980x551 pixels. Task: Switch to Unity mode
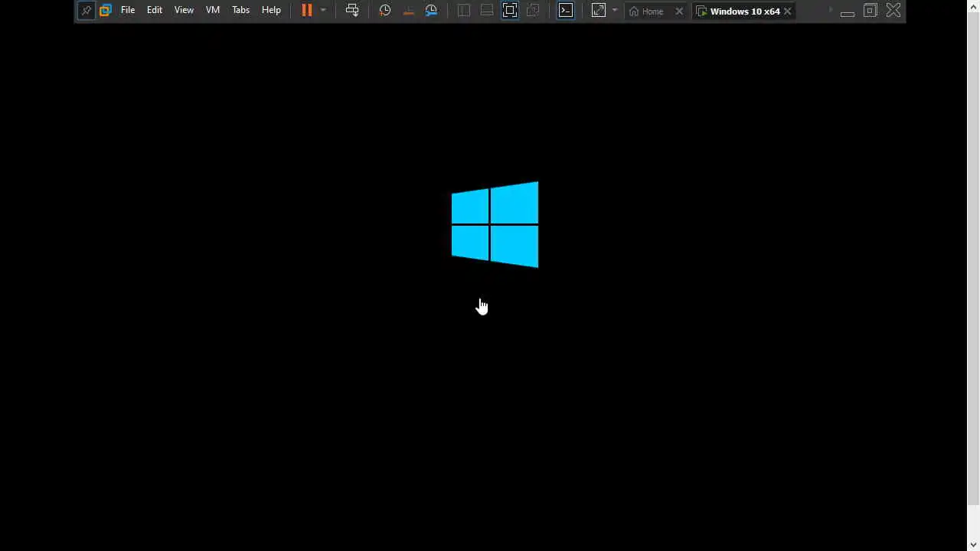pyautogui.click(x=533, y=10)
